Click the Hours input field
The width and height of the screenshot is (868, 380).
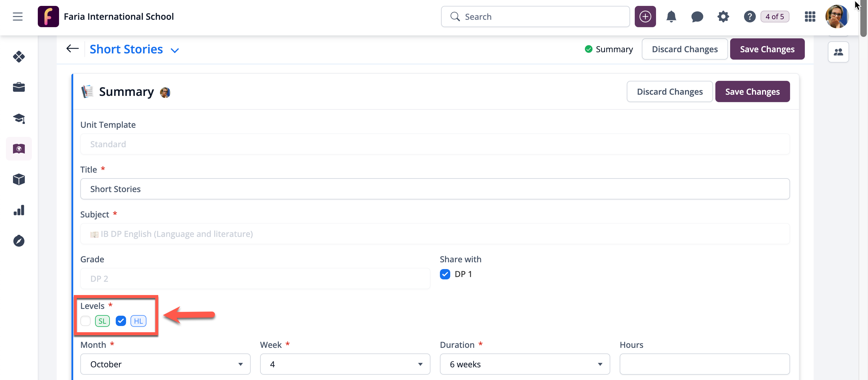[704, 364]
